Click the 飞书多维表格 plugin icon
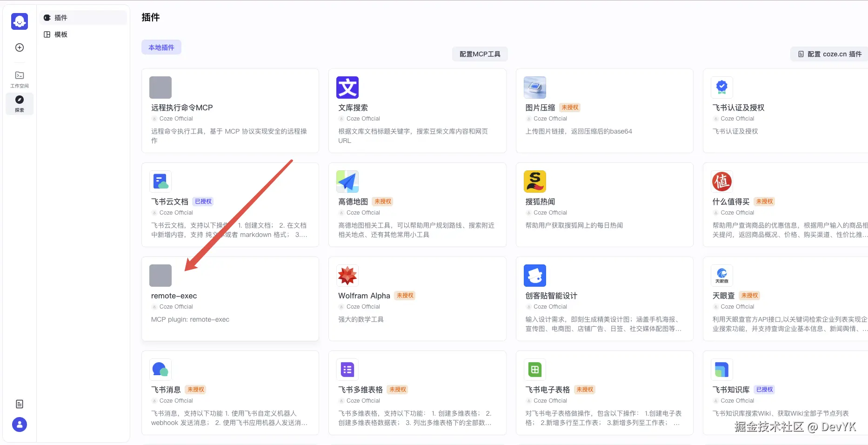Screen dimensions: 868x445 [347, 370]
